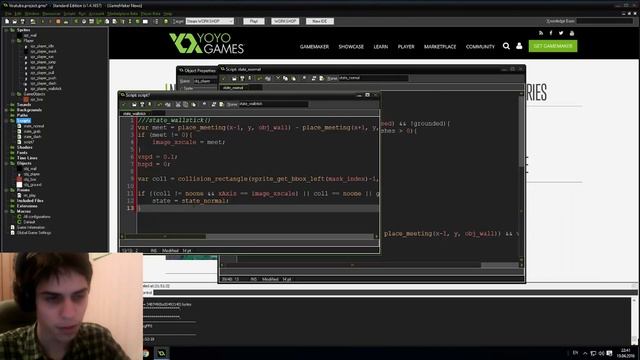Open the COMMUNITY website link
Screen dimensions: 640x360
click(480, 47)
